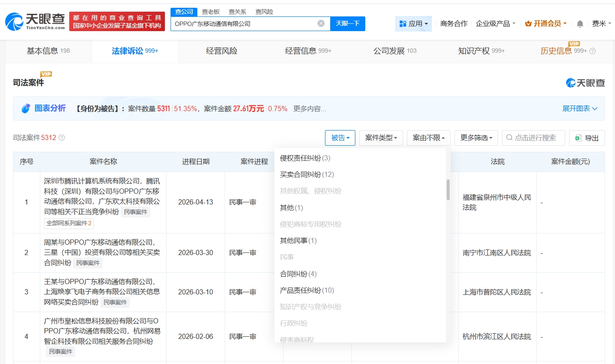The image size is (615, 364).
Task: Choose 买卖合同纠纷(12) option
Action: pos(307,175)
